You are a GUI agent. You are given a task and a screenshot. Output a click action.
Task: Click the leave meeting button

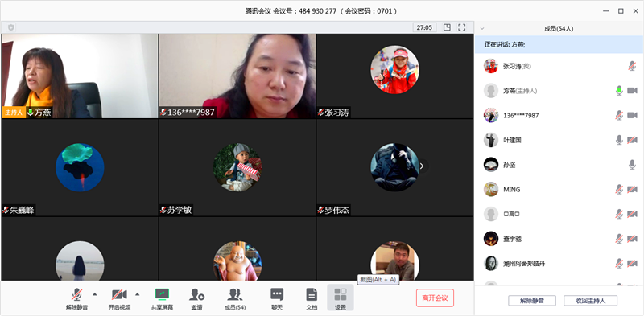[x=435, y=298]
